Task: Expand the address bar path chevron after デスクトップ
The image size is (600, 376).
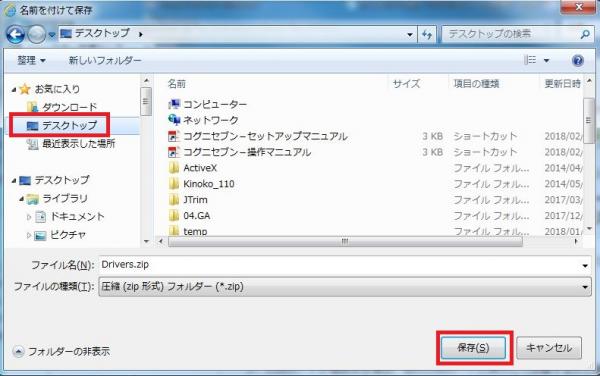Action: (x=141, y=34)
